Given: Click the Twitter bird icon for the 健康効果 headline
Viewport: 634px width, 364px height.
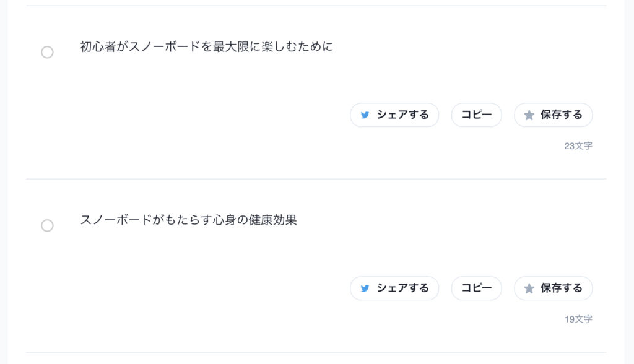Looking at the screenshot, I should [365, 288].
